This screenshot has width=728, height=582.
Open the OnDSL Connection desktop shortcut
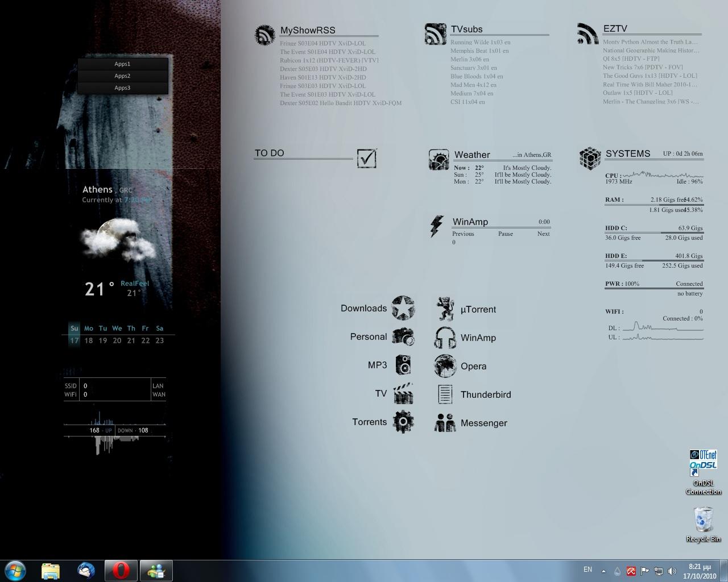click(704, 472)
